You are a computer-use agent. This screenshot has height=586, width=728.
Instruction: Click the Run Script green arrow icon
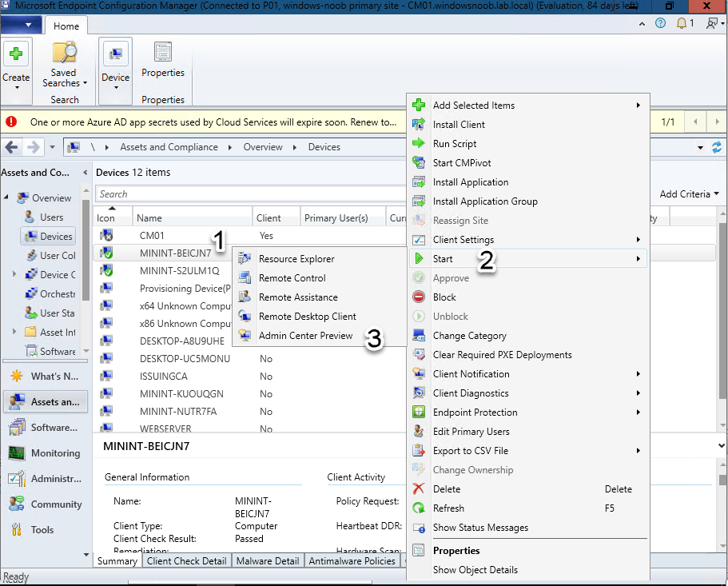click(x=418, y=143)
